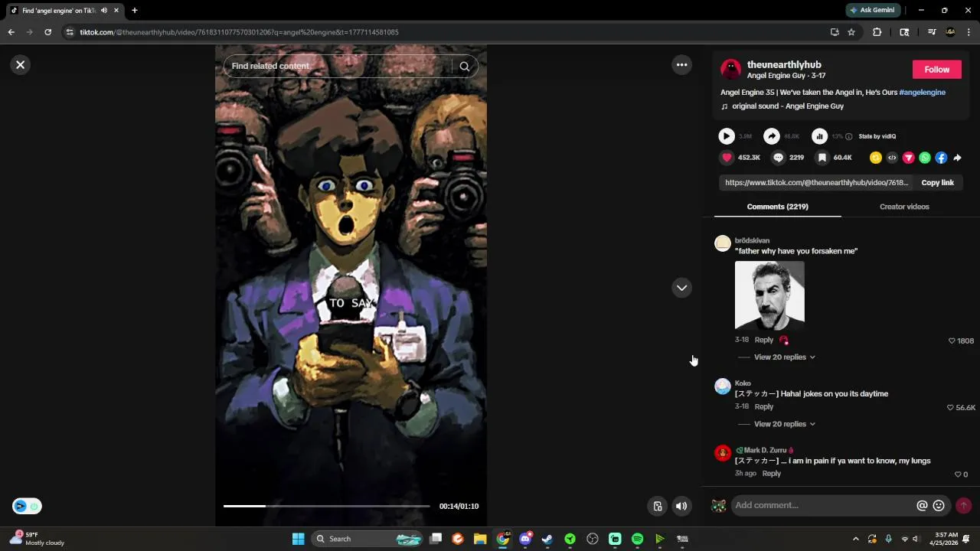Open Steam from the taskbar
The height and width of the screenshot is (551, 980).
[547, 539]
